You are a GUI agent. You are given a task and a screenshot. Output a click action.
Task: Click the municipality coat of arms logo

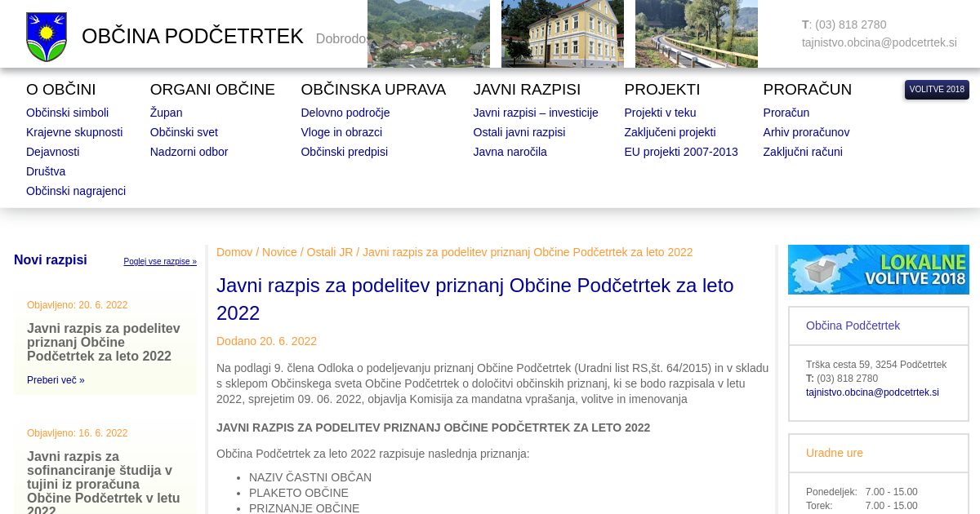(47, 37)
